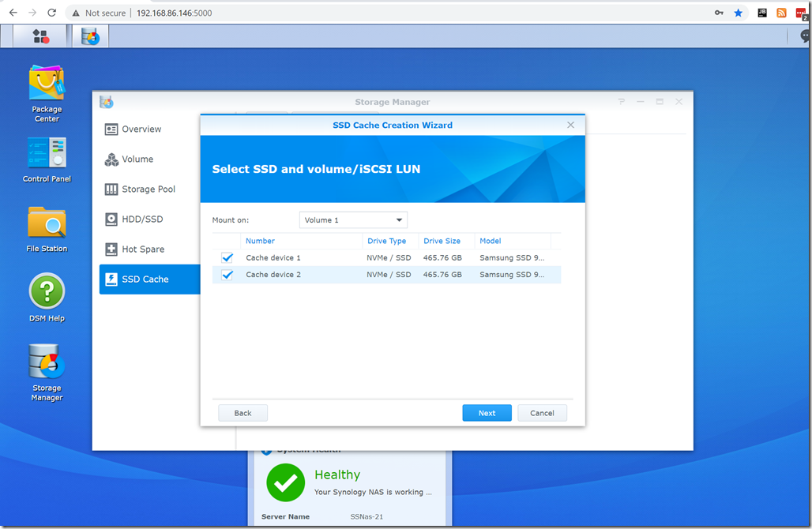Click Cache device 2 size "465.76 GB"

tap(442, 275)
